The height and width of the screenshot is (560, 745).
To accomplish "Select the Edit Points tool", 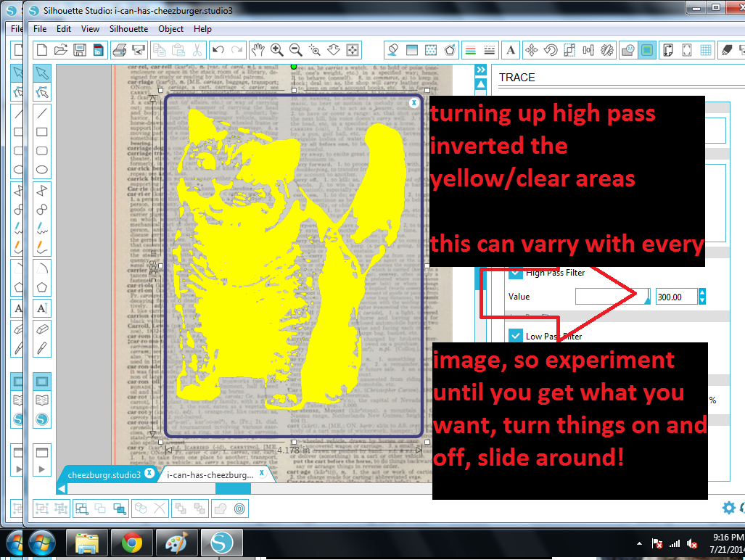I will (42, 91).
